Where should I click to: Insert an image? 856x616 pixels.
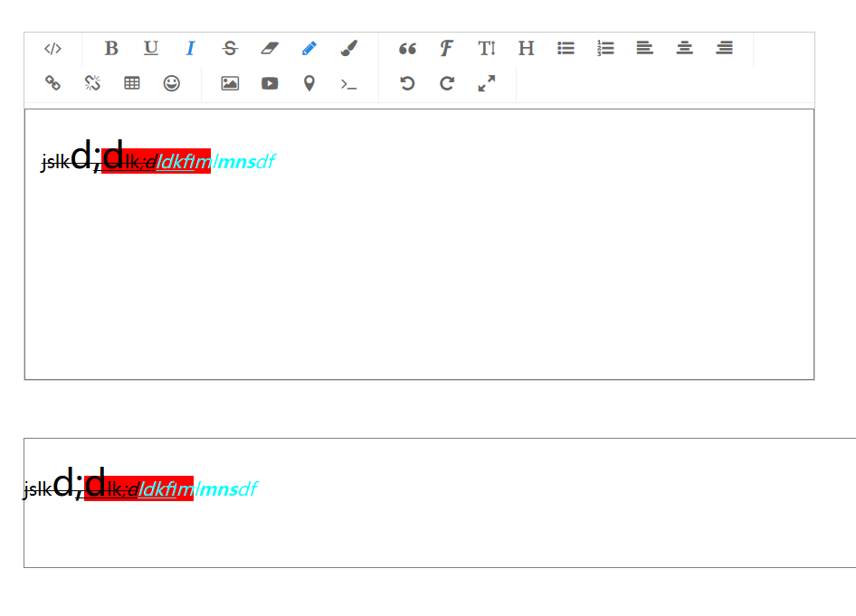(230, 83)
